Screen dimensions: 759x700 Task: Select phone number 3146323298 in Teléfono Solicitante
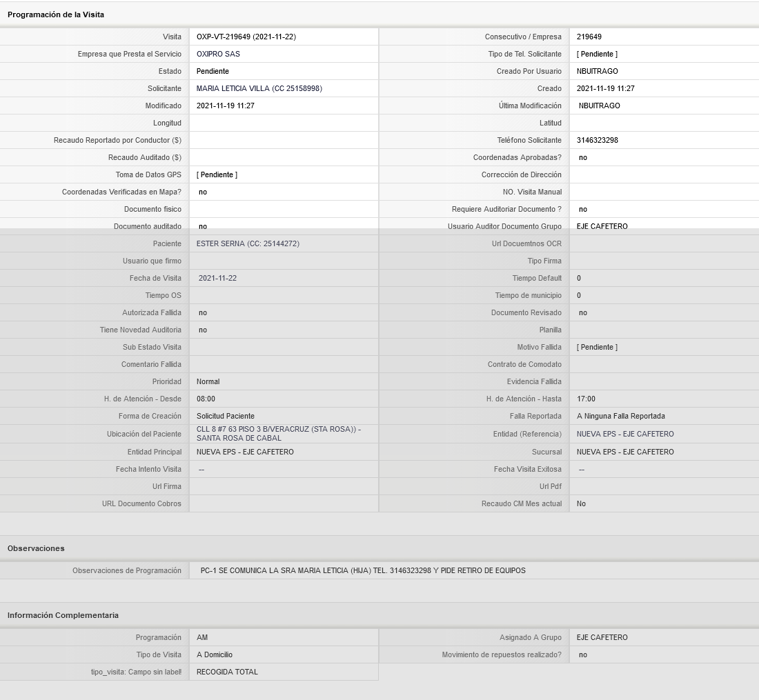pyautogui.click(x=598, y=140)
